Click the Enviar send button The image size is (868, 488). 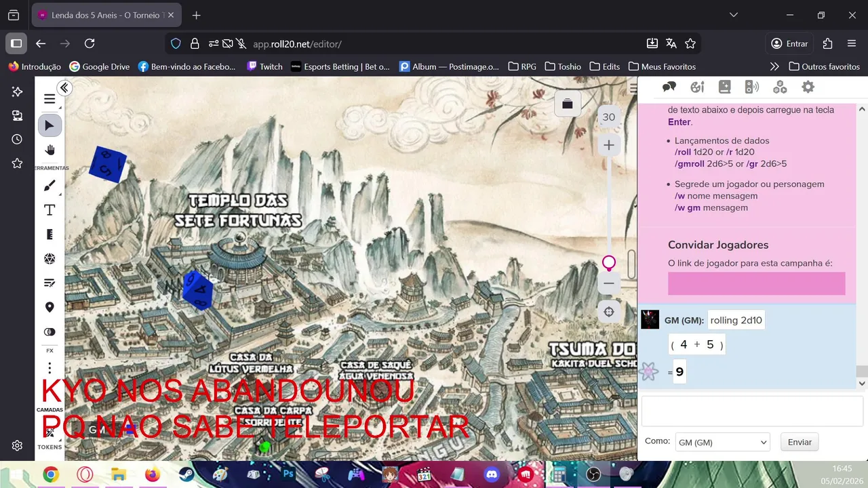800,442
